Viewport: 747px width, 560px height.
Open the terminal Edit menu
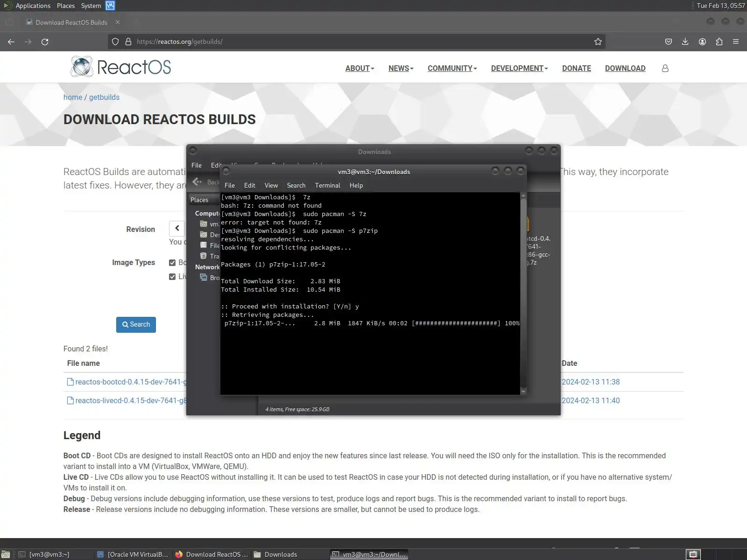(250, 185)
